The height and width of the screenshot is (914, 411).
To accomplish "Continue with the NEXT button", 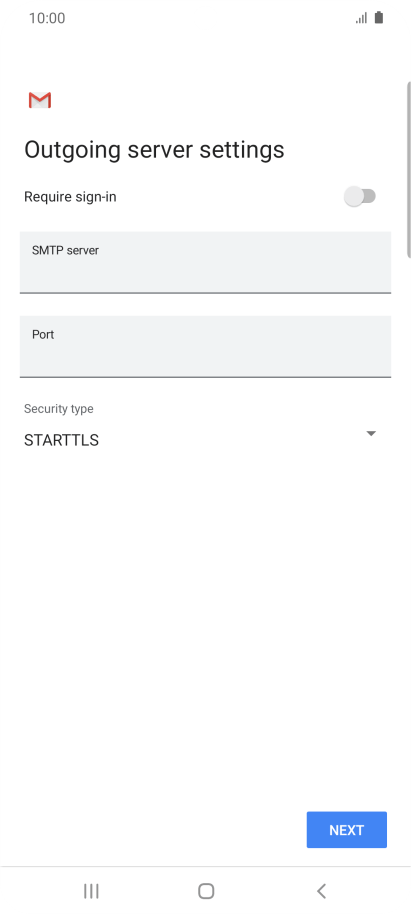I will click(x=346, y=829).
